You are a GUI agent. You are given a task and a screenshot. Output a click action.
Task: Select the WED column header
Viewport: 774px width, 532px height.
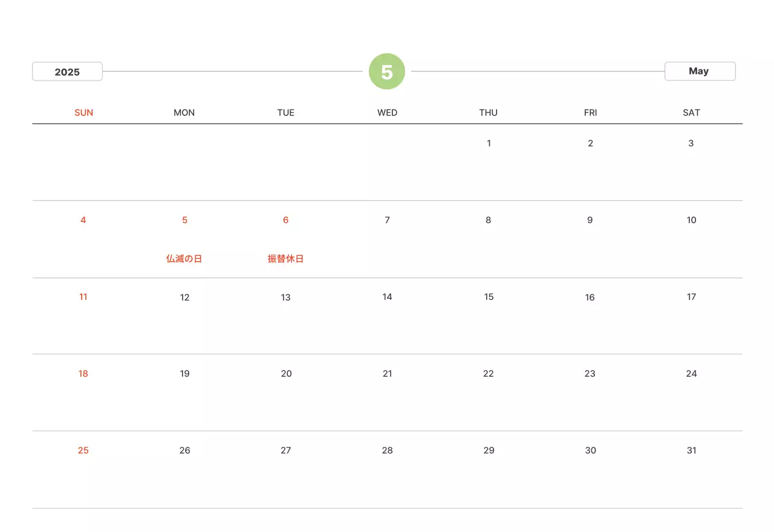(x=387, y=112)
